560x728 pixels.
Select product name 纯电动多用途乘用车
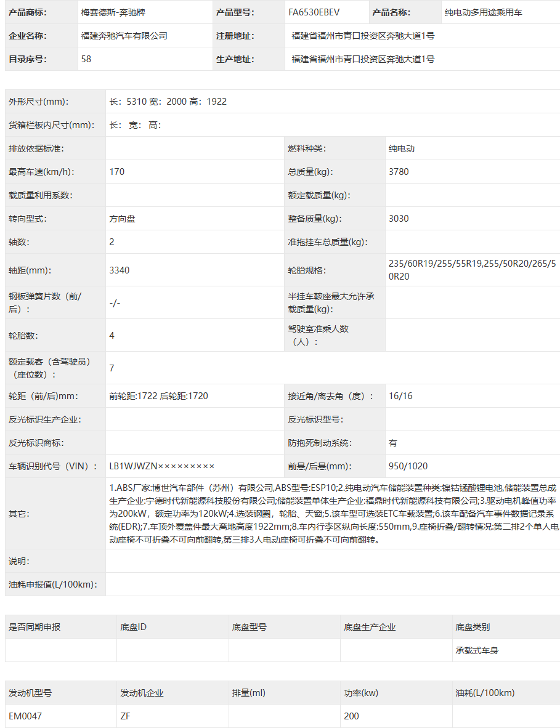point(483,12)
